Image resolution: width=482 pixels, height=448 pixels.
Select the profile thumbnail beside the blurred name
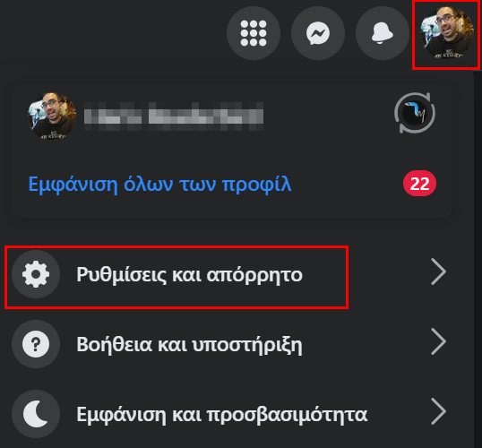(52, 116)
